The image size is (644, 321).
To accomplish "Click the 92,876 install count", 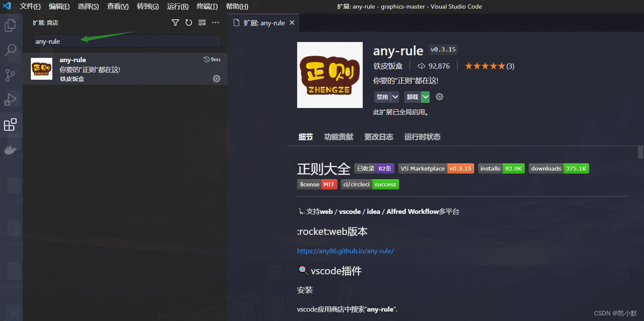I will tap(434, 66).
